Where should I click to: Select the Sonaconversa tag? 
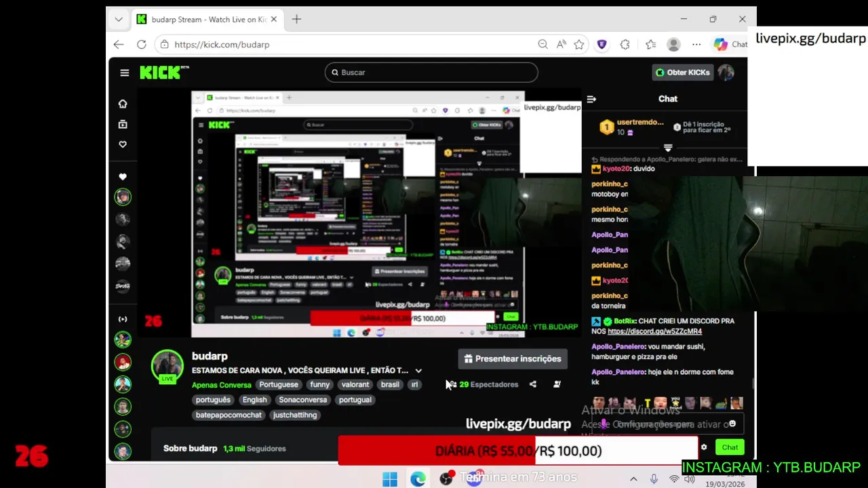click(x=303, y=400)
